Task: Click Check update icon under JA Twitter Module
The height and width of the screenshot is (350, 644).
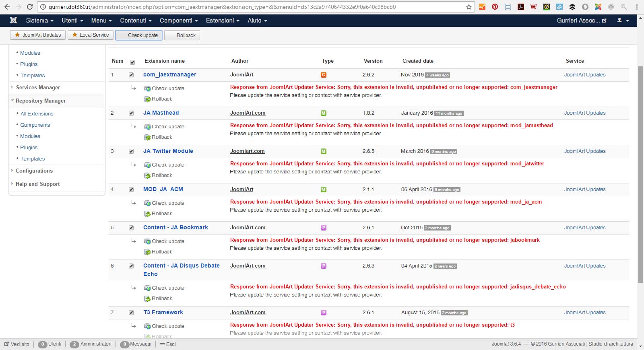Action: (x=147, y=165)
